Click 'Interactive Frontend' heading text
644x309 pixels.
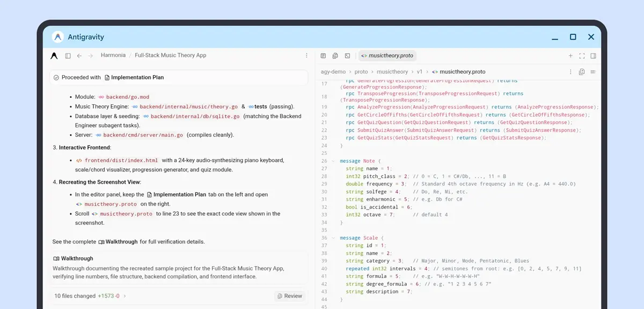click(85, 147)
